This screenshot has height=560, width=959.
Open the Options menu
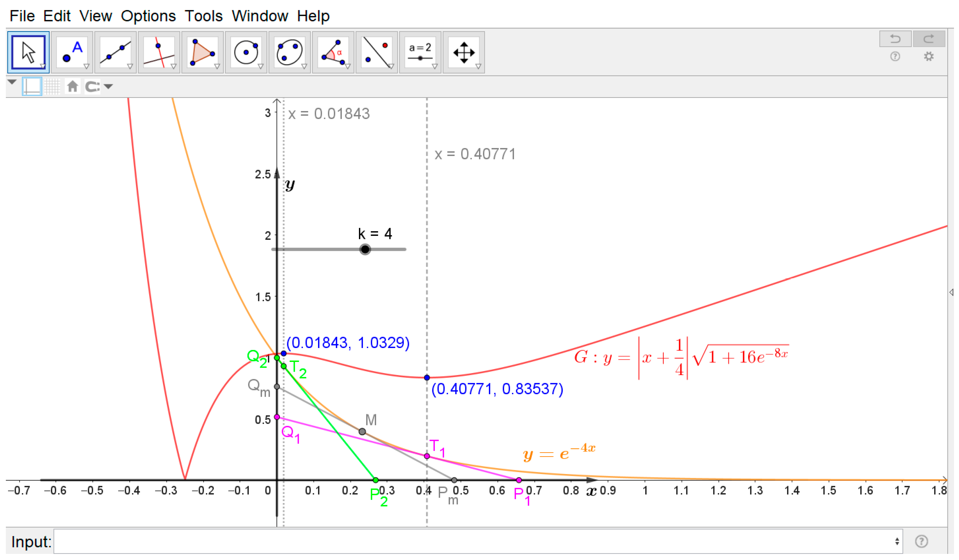coord(148,16)
